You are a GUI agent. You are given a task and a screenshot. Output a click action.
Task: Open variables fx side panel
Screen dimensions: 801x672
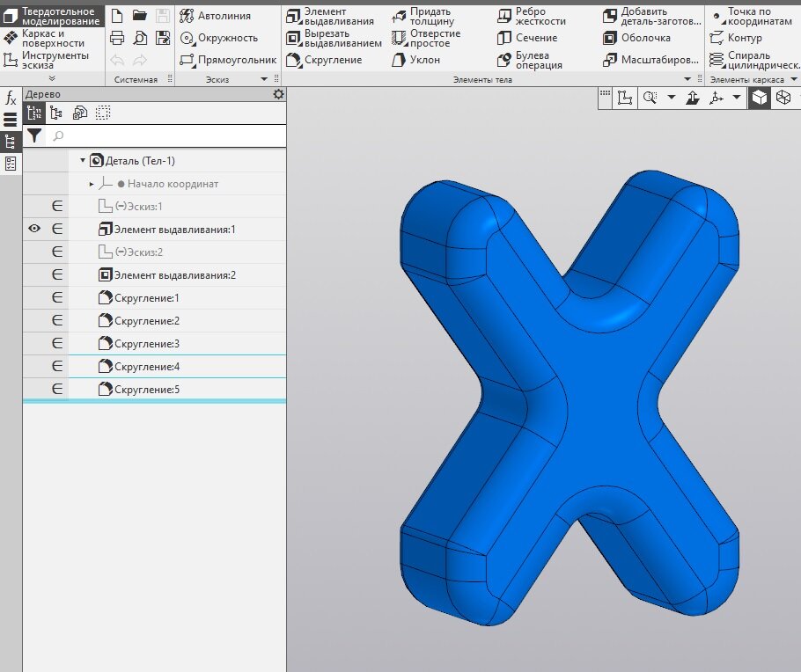(x=11, y=97)
